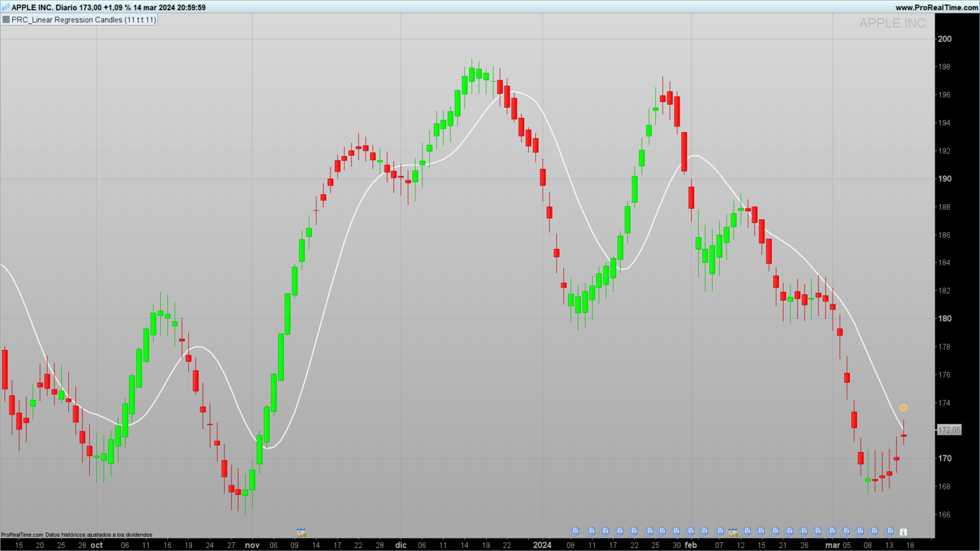Click the 200 price axis label
980x551 pixels.
click(x=944, y=39)
